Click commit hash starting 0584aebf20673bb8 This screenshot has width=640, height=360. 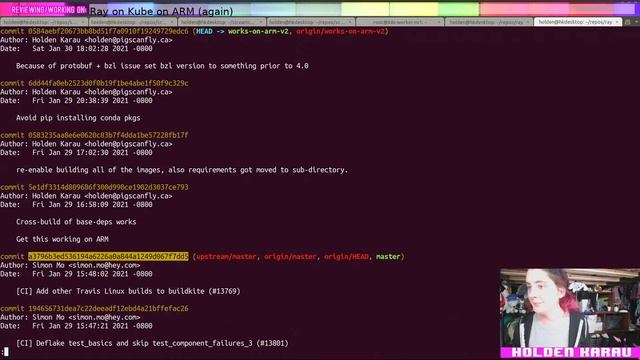click(x=108, y=31)
